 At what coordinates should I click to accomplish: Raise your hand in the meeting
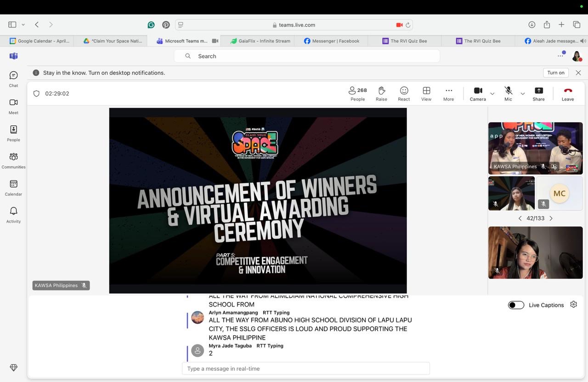point(381,94)
